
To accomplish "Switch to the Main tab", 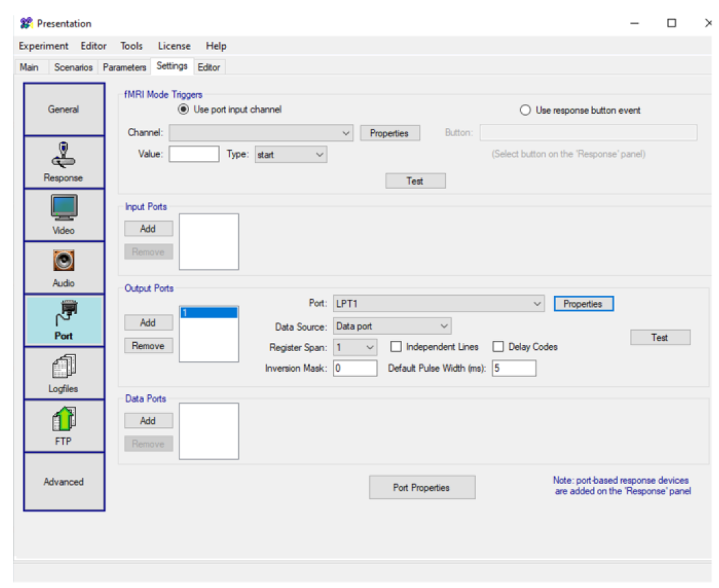I will [x=29, y=67].
